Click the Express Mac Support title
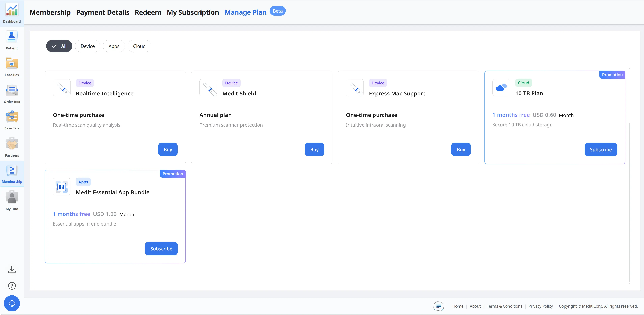Viewport: 644px width, 315px height. [x=397, y=93]
